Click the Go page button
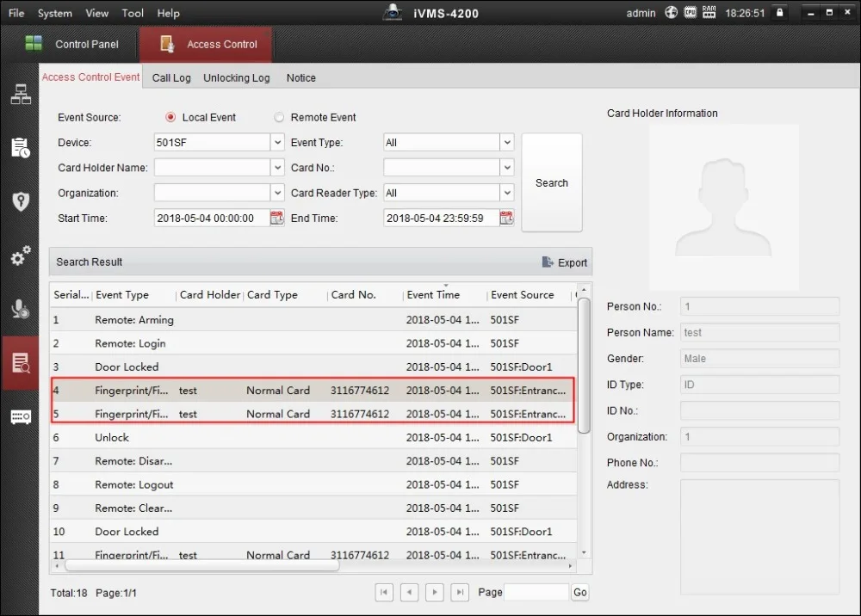861x616 pixels. (579, 592)
